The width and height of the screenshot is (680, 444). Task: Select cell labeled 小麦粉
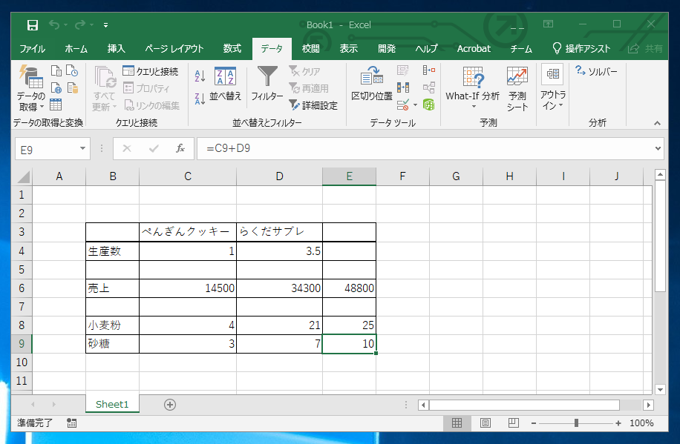pyautogui.click(x=112, y=325)
